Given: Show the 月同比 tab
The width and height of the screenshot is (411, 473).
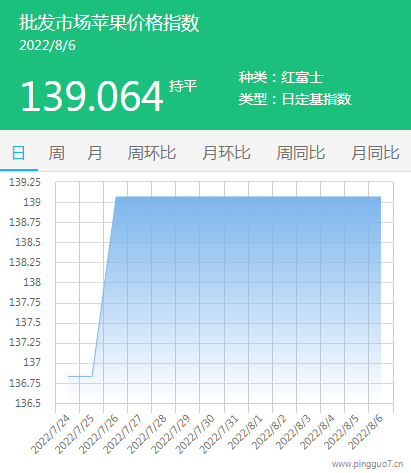Looking at the screenshot, I should point(375,153).
